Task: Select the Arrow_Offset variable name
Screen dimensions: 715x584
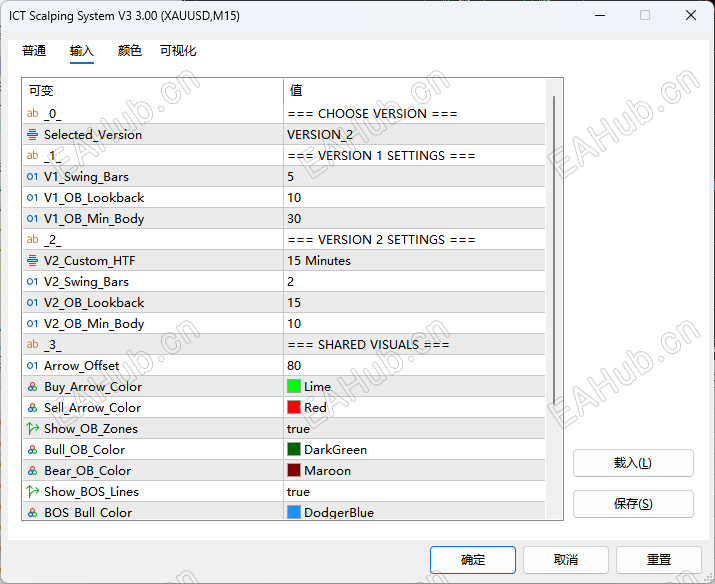Action: [81, 365]
